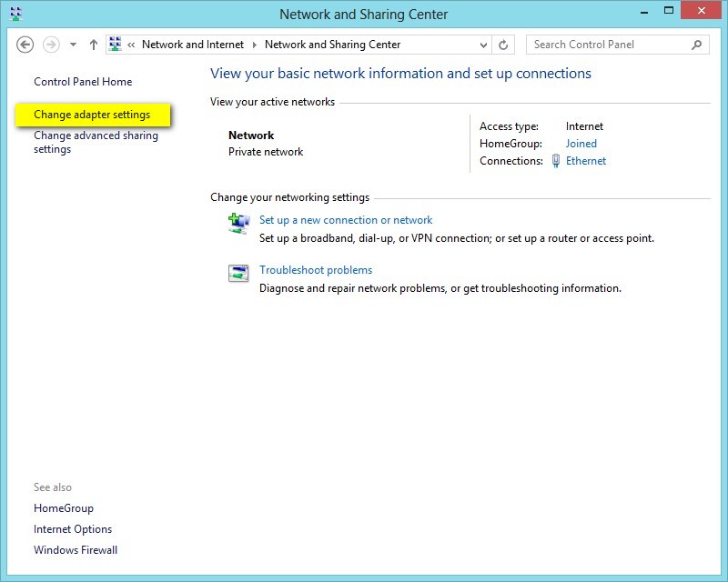Image resolution: width=728 pixels, height=582 pixels.
Task: Go up one level with Up arrow
Action: point(94,45)
